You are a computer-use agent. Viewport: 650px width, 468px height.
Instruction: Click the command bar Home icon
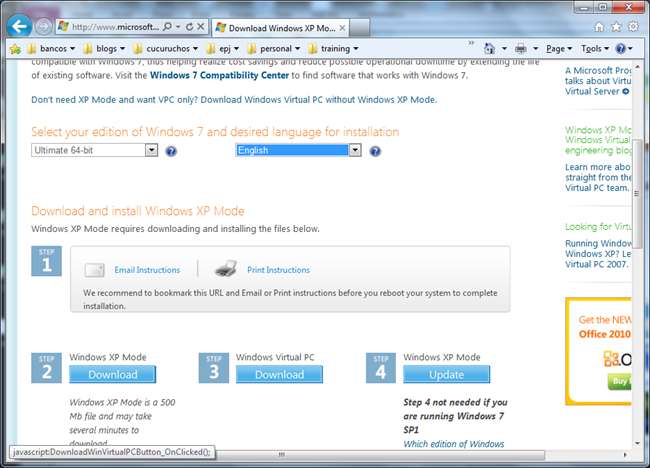click(x=489, y=49)
